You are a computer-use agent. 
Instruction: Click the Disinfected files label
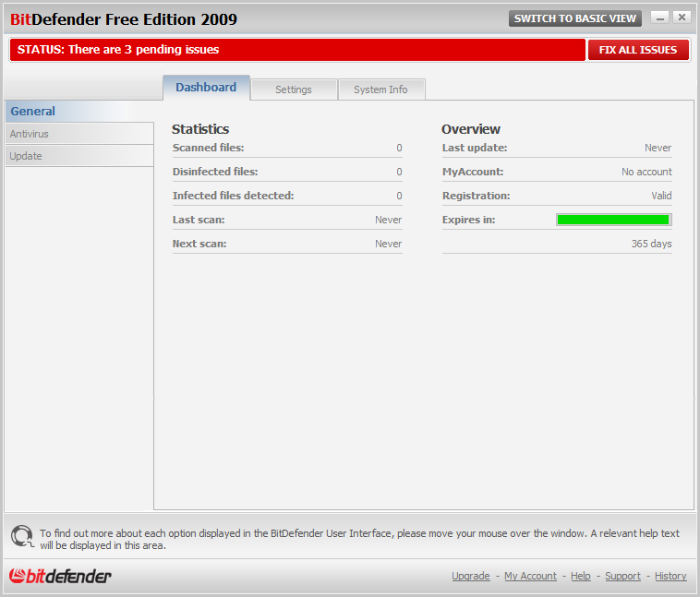(215, 172)
